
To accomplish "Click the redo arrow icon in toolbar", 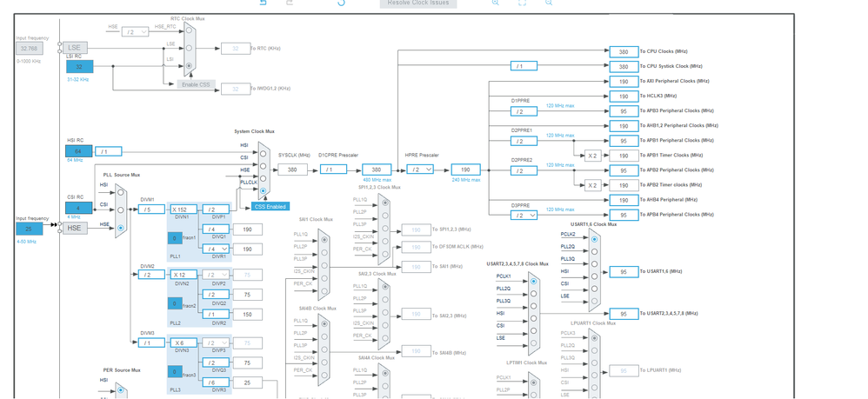I will (x=290, y=3).
